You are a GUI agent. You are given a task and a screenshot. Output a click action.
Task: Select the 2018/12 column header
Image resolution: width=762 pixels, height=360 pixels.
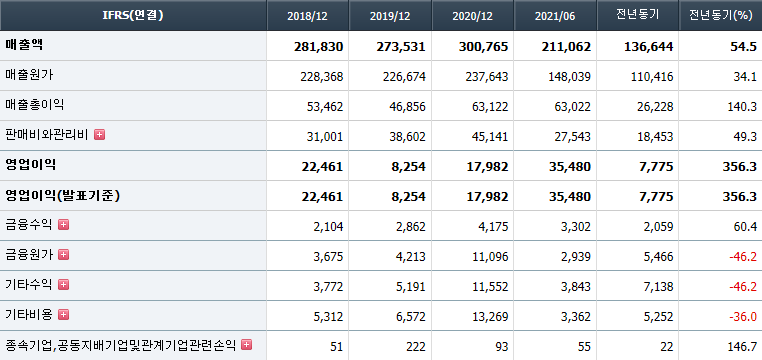[x=308, y=16]
